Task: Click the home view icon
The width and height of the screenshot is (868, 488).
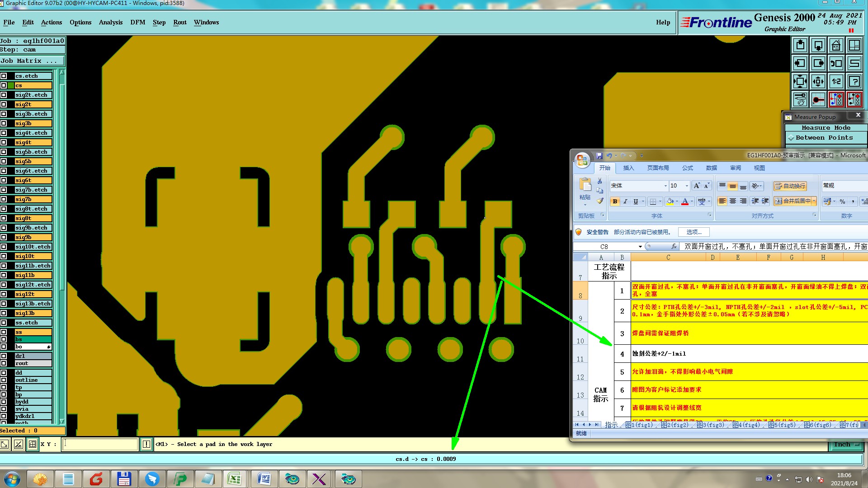Action: pos(836,46)
